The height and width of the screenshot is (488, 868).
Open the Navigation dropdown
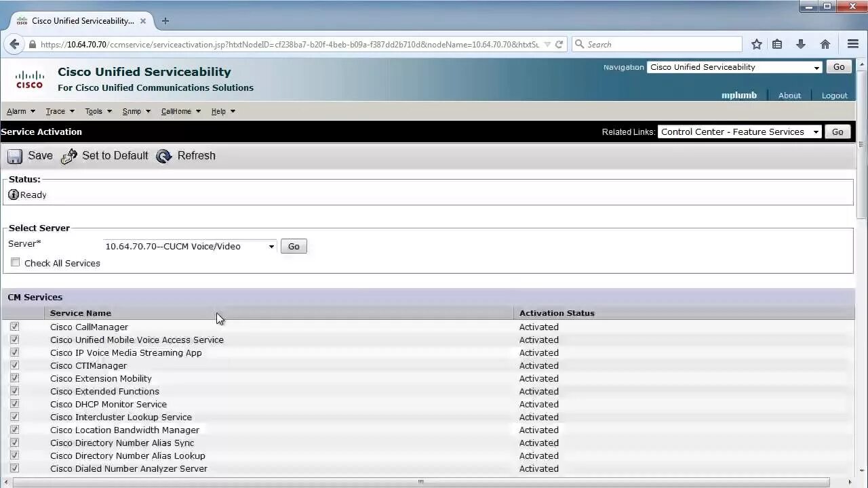735,67
